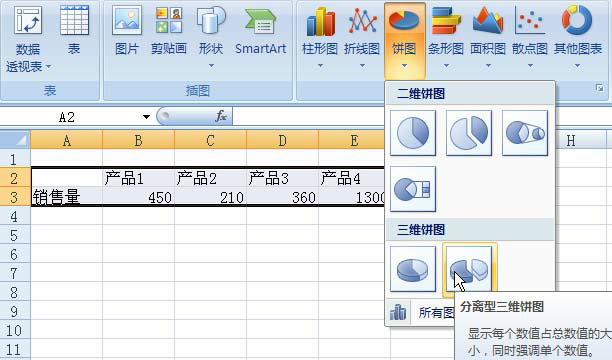Insert a picture using 图片

(x=127, y=31)
